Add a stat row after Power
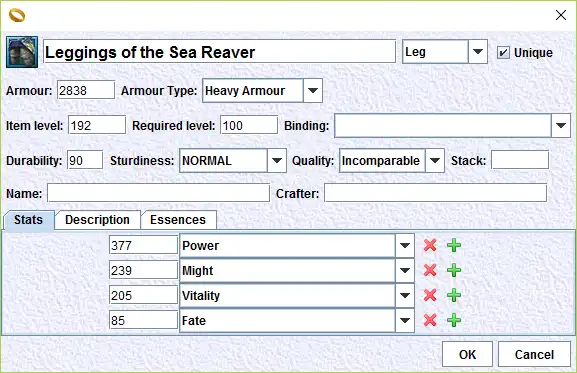 coord(454,245)
